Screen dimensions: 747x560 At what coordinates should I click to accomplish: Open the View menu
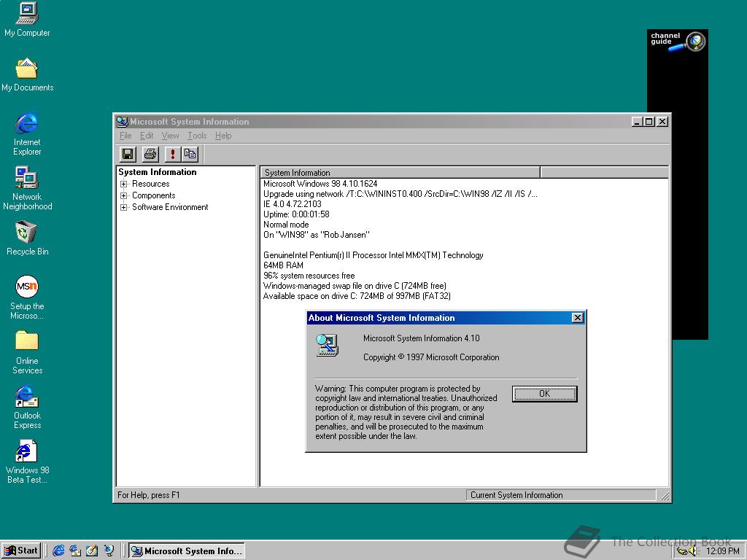click(170, 136)
